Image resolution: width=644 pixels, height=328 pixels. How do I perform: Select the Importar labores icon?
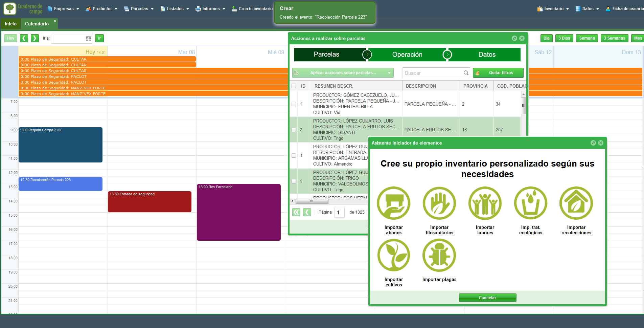tap(485, 203)
